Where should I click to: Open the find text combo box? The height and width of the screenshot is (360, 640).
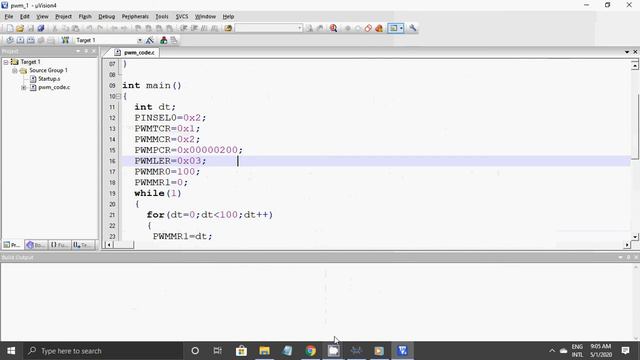269,28
